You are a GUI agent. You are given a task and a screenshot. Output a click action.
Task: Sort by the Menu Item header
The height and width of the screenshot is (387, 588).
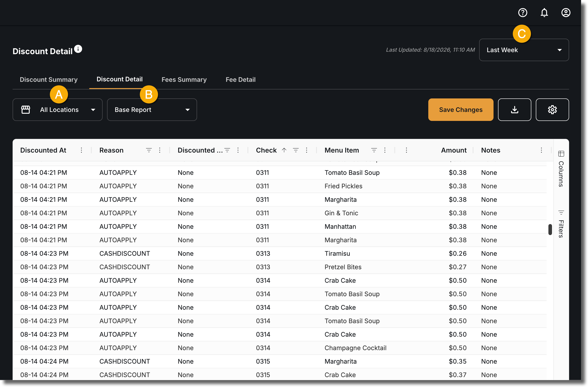[x=342, y=150]
